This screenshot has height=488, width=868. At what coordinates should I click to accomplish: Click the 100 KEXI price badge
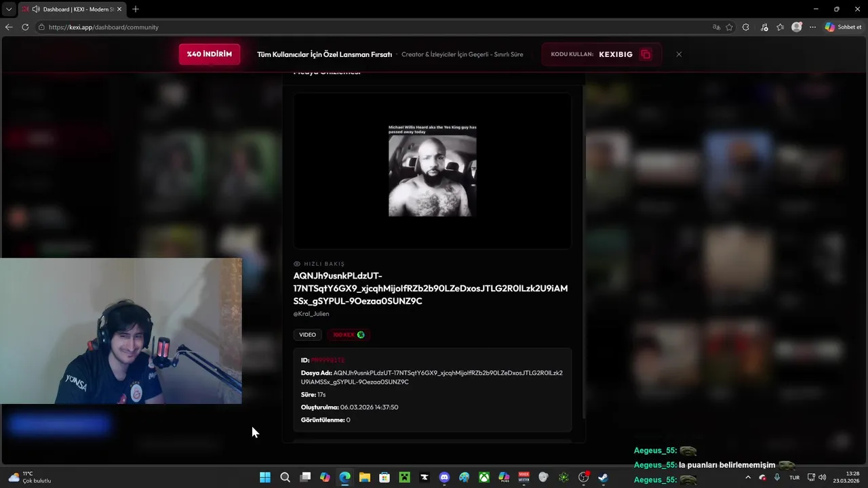point(349,335)
